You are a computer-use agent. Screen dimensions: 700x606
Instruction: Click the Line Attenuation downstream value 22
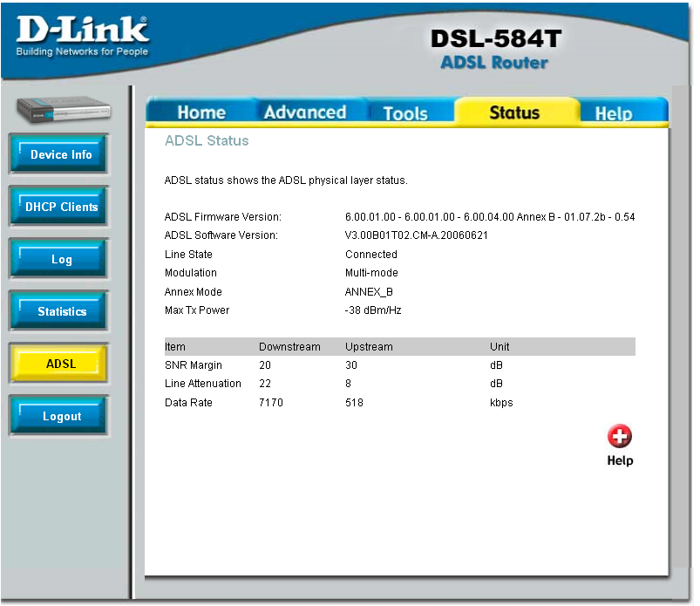[x=265, y=383]
